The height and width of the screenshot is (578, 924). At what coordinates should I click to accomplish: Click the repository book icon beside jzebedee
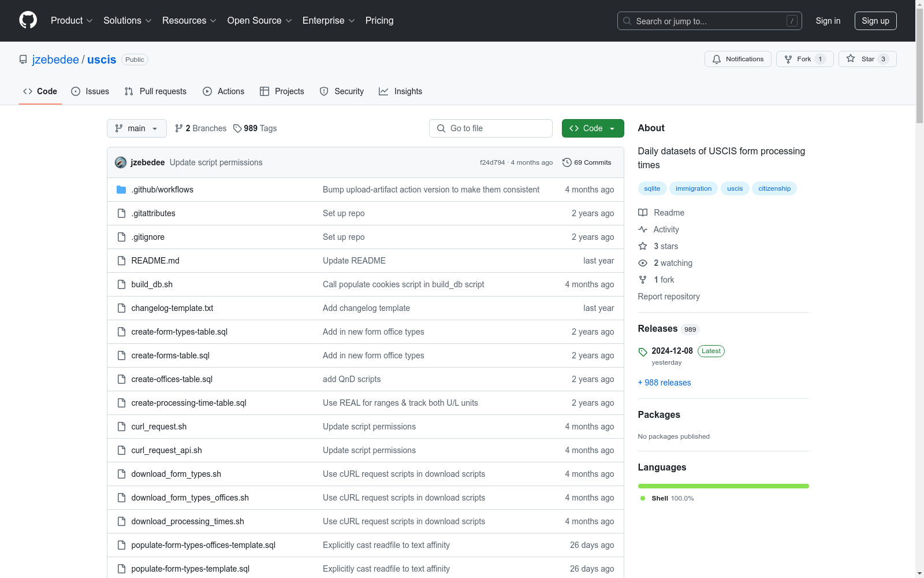point(23,60)
